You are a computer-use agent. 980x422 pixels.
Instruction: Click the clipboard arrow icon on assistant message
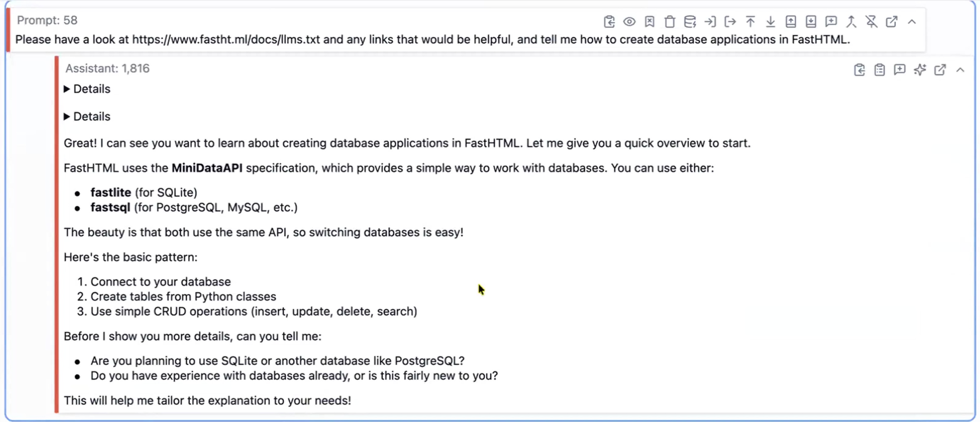tap(859, 70)
